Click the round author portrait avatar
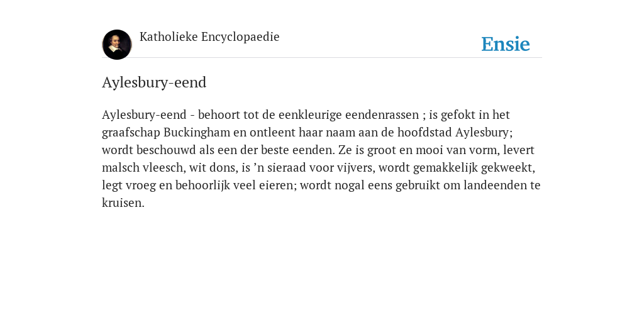Screen dimensions: 644x322 tap(116, 45)
